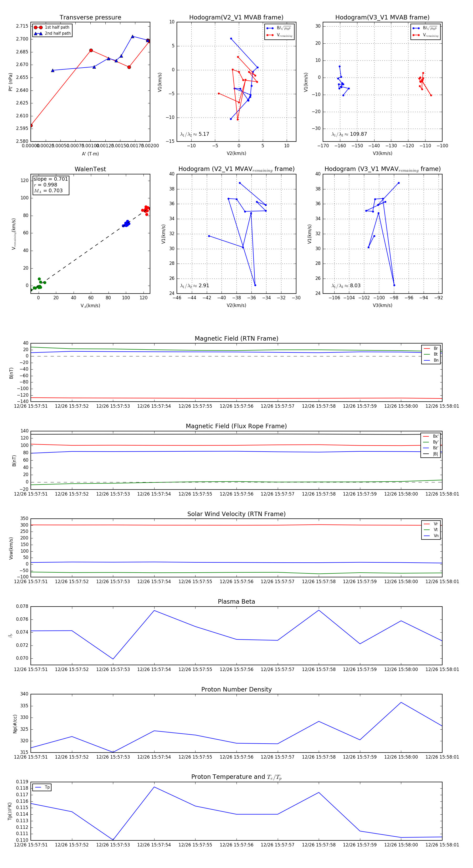Click the λ1/λ3 ≈ 109.87 annotation
Viewport: 473px width, 868px height.
click(x=349, y=134)
